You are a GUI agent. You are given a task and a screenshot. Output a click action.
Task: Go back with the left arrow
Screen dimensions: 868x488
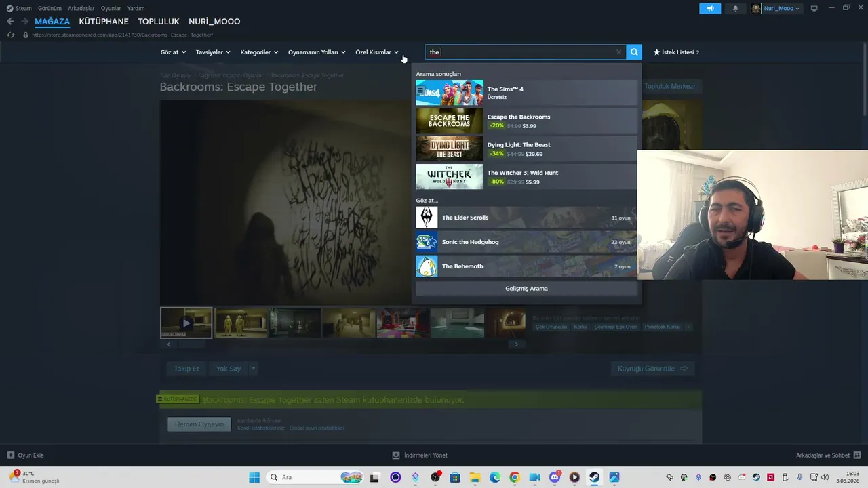(10, 22)
